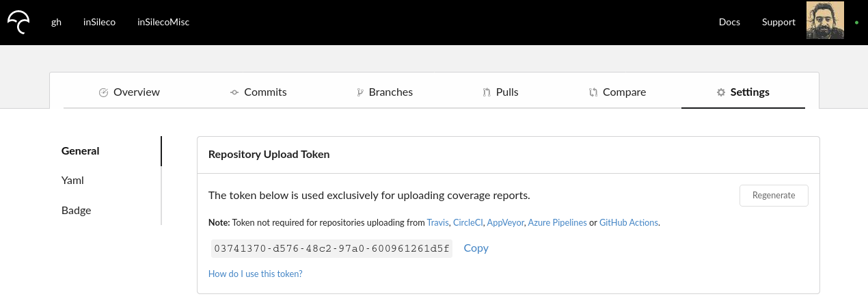Open the Branches tab
This screenshot has width=868, height=303.
click(390, 92)
